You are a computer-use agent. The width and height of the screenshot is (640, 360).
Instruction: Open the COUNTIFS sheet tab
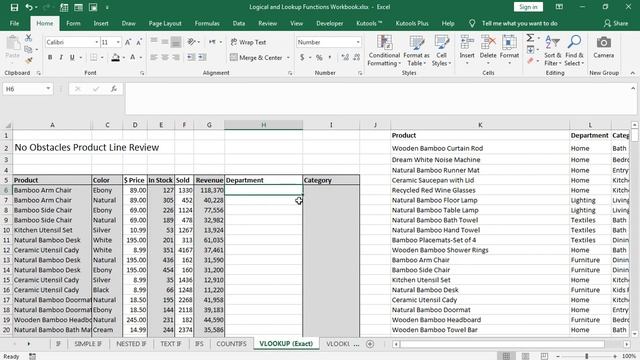(x=231, y=344)
